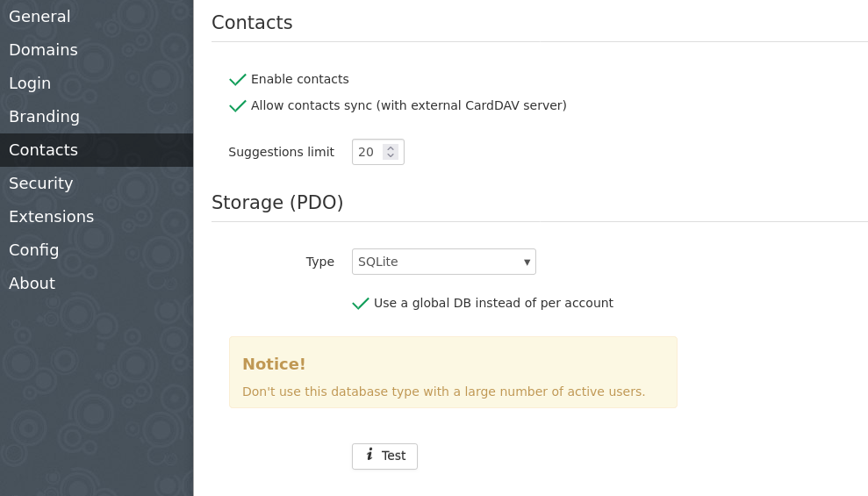Click the SQLite dropdown arrow

click(x=527, y=262)
